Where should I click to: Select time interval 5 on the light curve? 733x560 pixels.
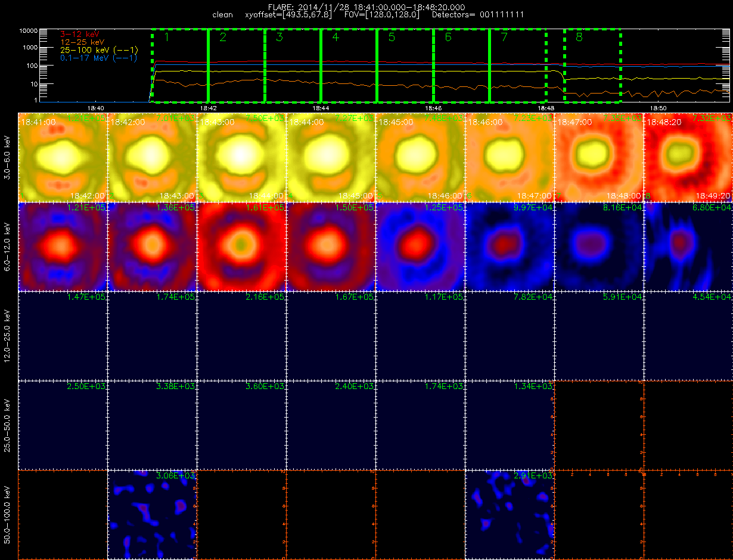point(405,65)
